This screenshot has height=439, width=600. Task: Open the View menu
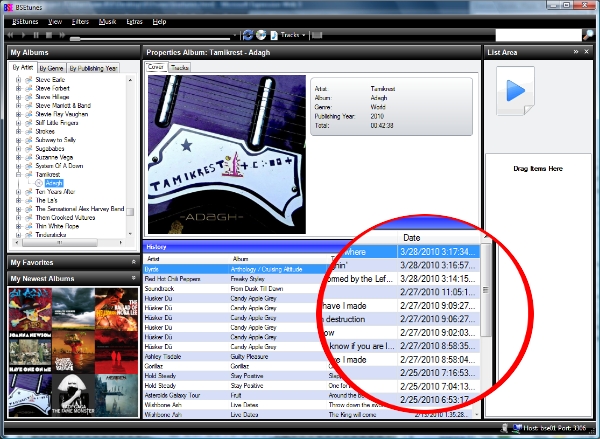pos(55,22)
